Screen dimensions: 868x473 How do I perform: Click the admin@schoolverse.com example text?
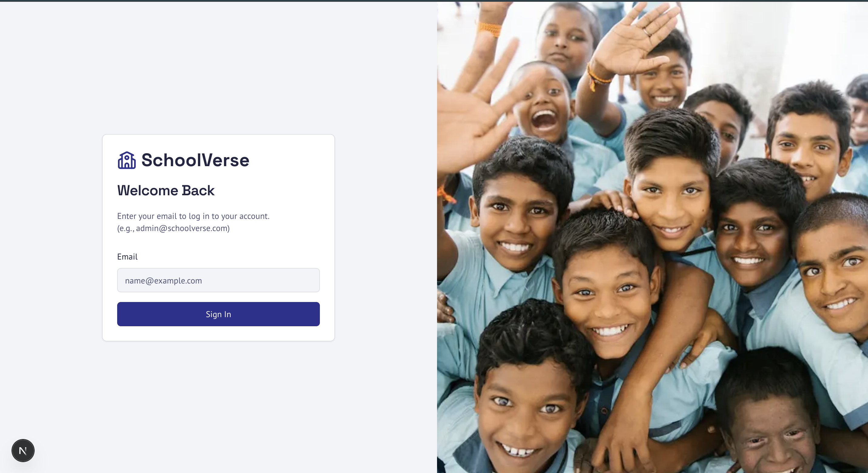(182, 228)
